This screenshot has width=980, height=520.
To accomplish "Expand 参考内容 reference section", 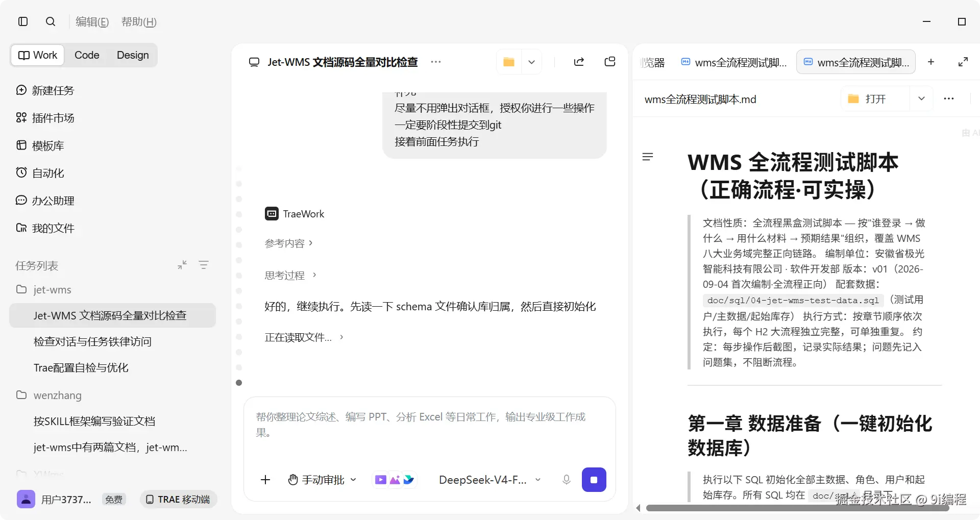I will pyautogui.click(x=289, y=243).
